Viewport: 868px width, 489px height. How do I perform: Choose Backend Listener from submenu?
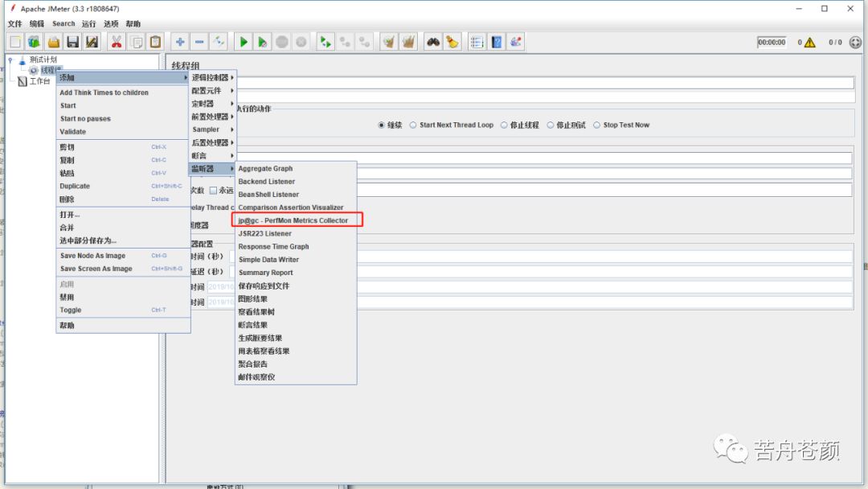coord(296,182)
